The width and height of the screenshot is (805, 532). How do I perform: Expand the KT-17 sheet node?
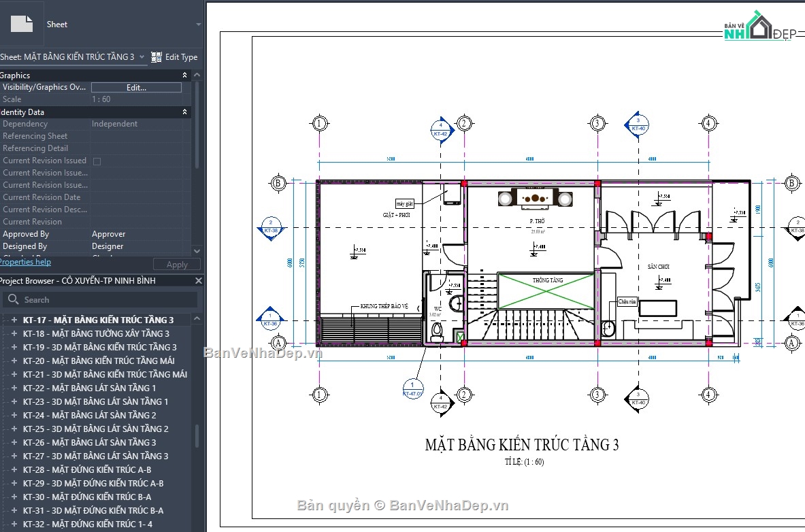[x=14, y=320]
